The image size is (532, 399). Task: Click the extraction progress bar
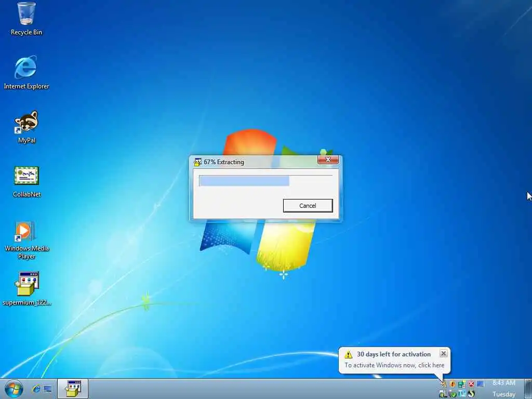pyautogui.click(x=265, y=181)
